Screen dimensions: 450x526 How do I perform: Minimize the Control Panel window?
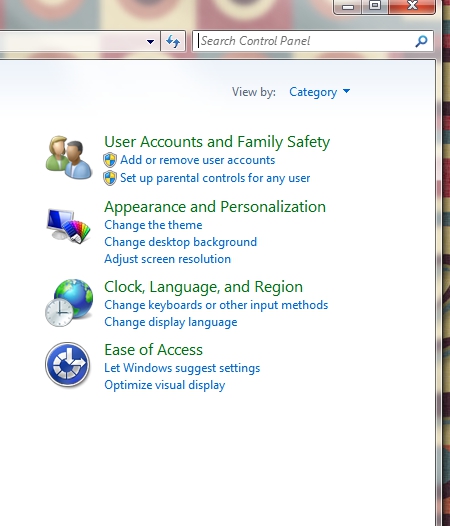(x=348, y=6)
